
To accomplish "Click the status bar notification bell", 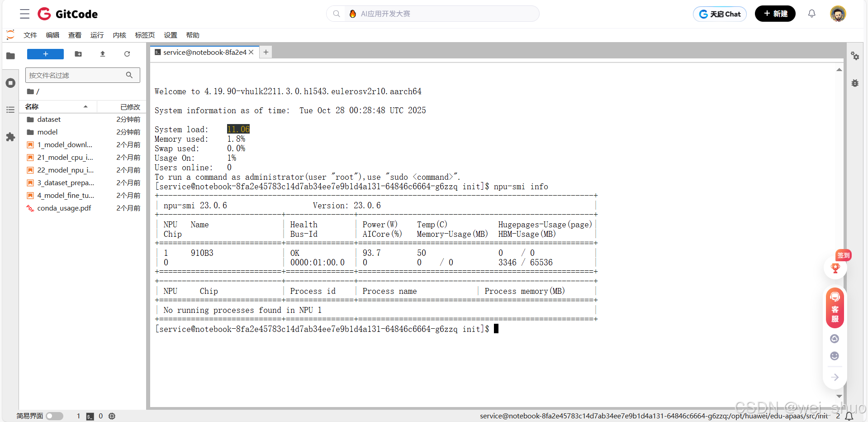I will click(x=849, y=416).
